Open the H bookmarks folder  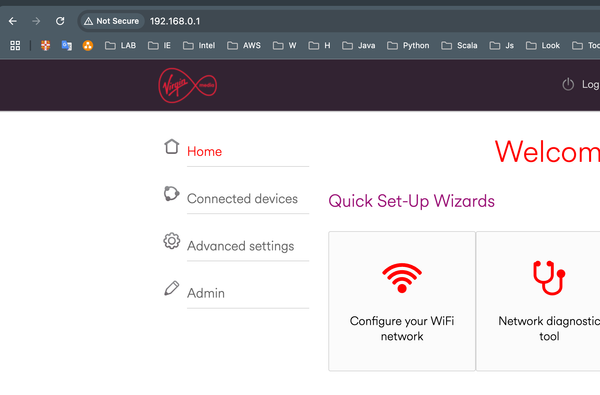pyautogui.click(x=320, y=46)
